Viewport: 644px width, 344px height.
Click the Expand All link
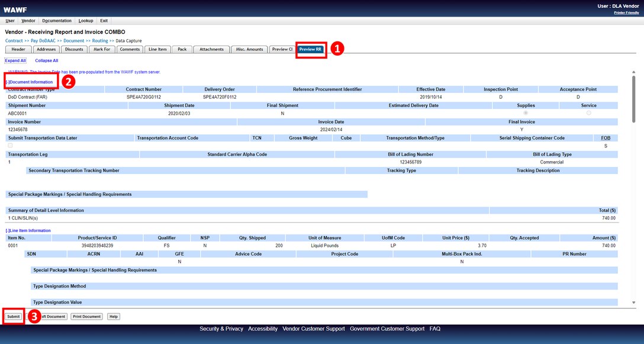15,60
